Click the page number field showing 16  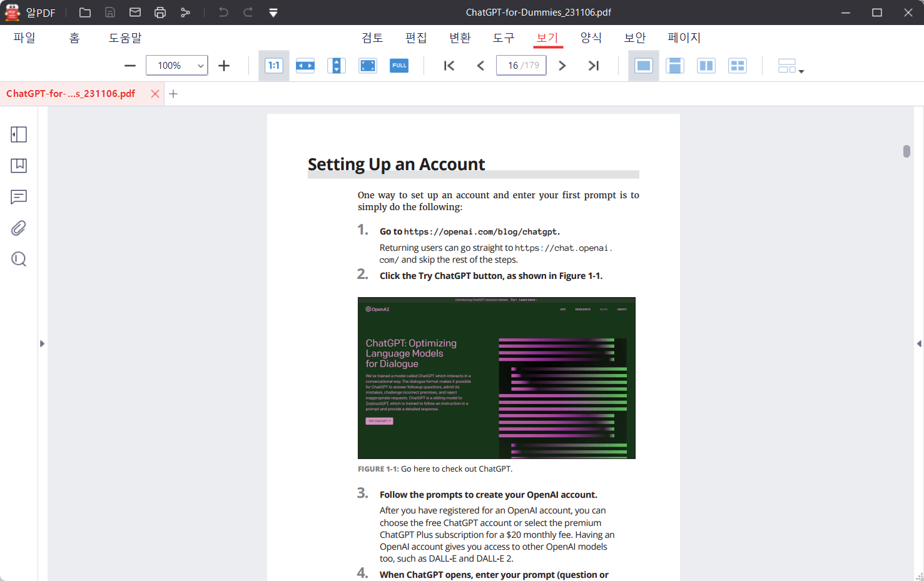[521, 66]
